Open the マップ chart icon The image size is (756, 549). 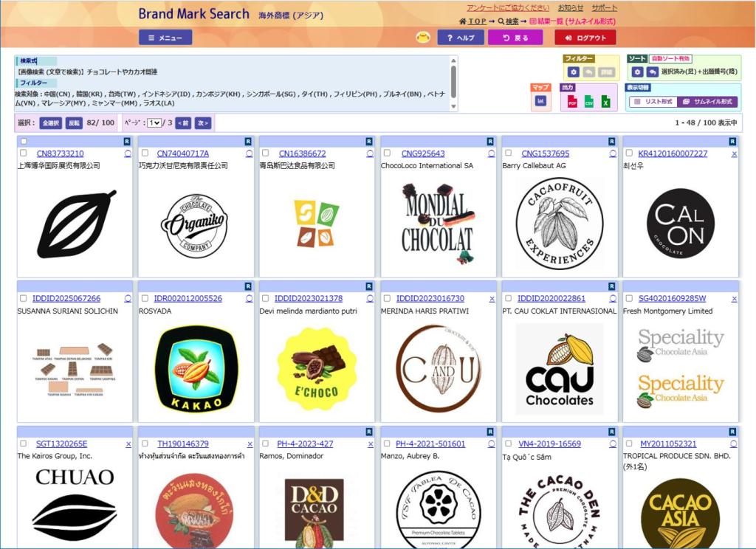click(540, 100)
